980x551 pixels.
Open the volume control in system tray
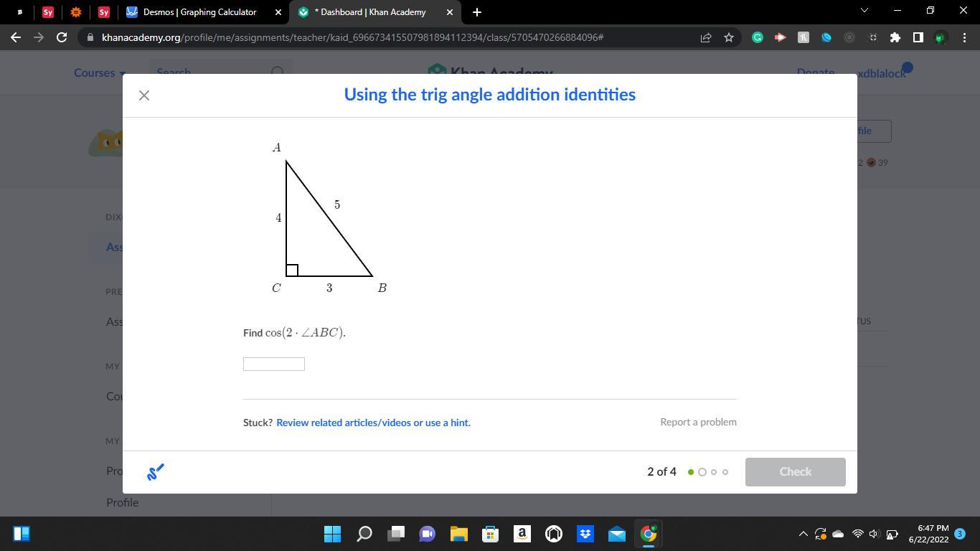874,534
